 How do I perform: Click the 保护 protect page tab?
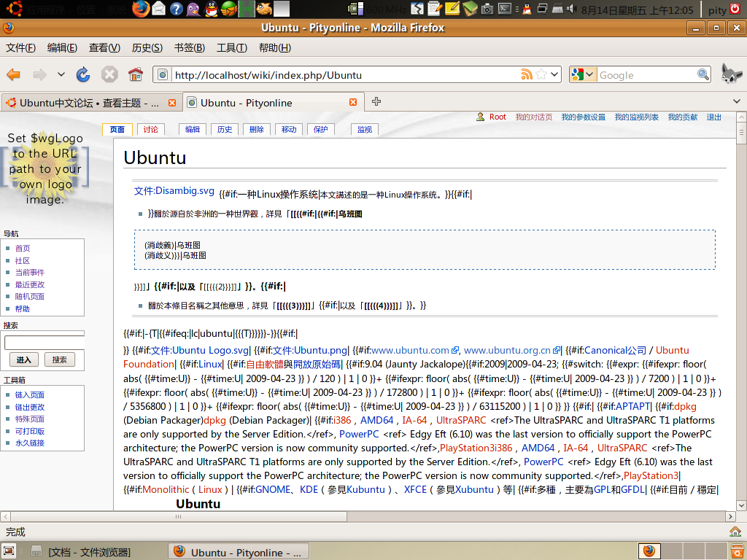click(x=321, y=129)
